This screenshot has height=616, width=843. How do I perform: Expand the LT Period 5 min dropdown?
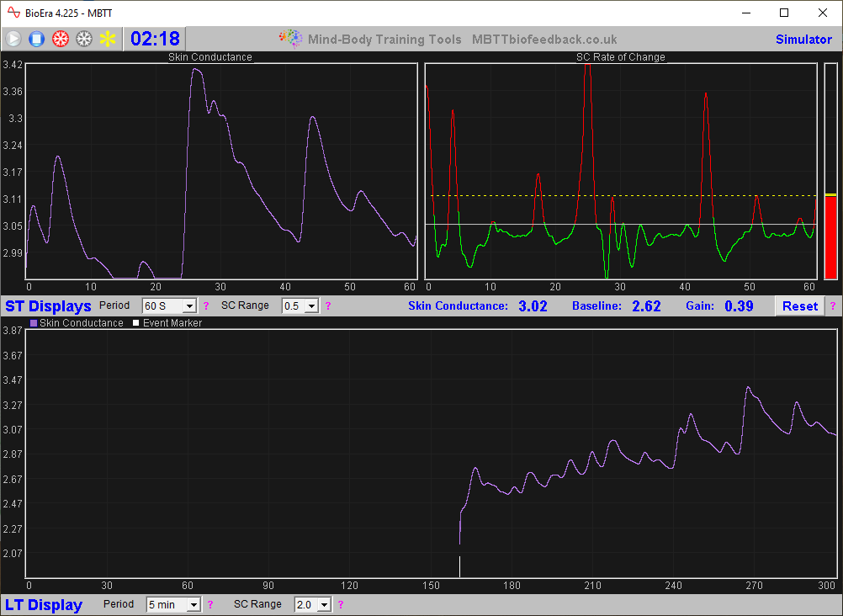[x=194, y=605]
